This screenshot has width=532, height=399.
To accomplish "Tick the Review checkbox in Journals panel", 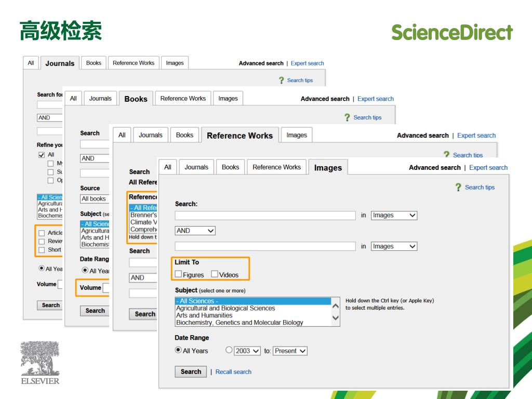I will tap(42, 242).
